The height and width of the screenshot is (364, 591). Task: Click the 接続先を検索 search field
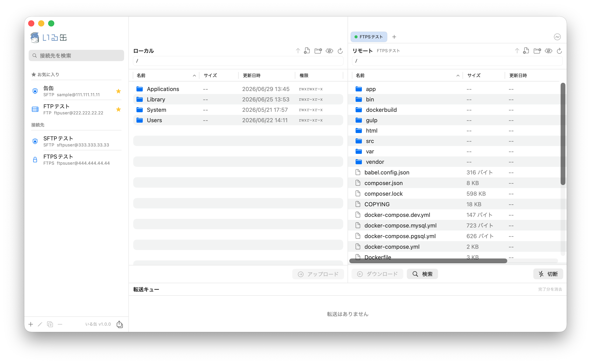coord(76,56)
